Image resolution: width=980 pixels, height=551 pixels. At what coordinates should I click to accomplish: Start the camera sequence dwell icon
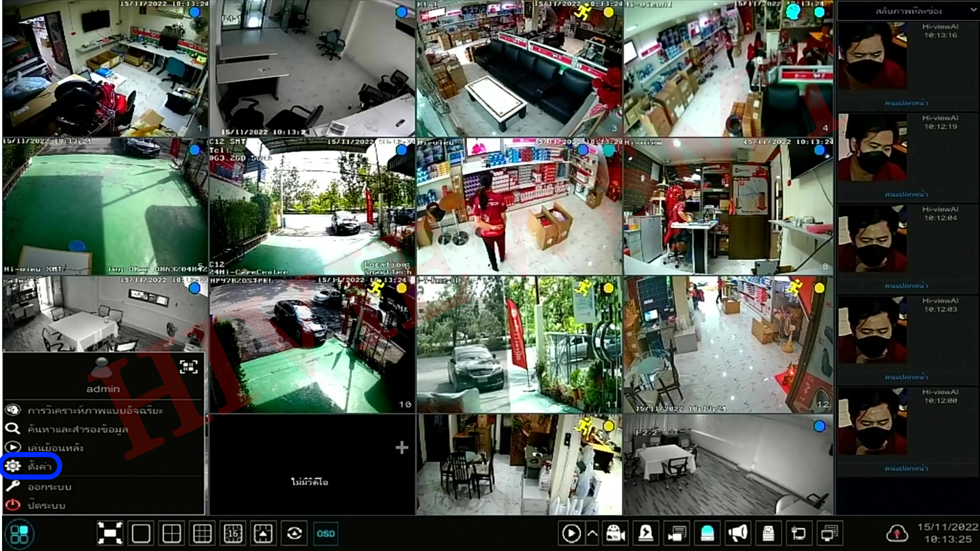(294, 534)
